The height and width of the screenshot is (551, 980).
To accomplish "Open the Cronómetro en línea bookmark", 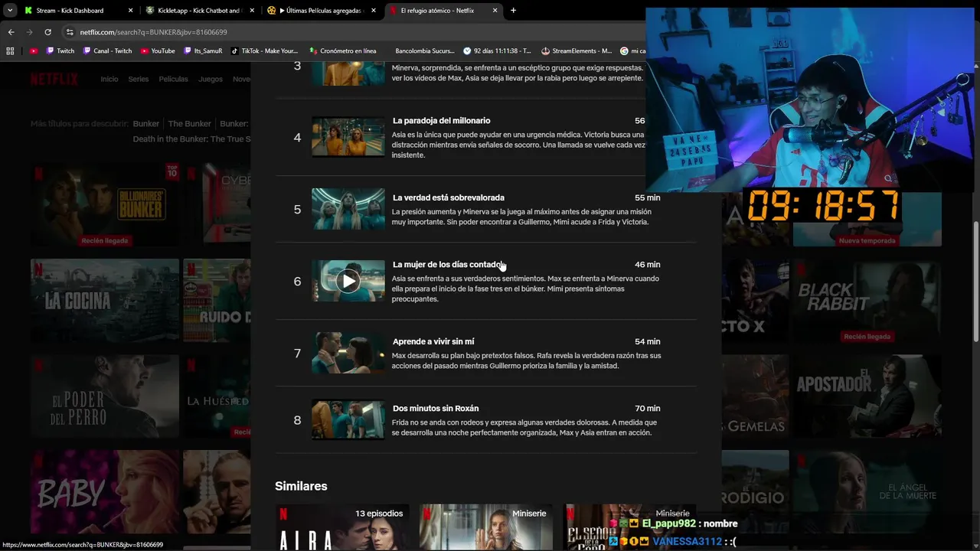I will [x=342, y=51].
